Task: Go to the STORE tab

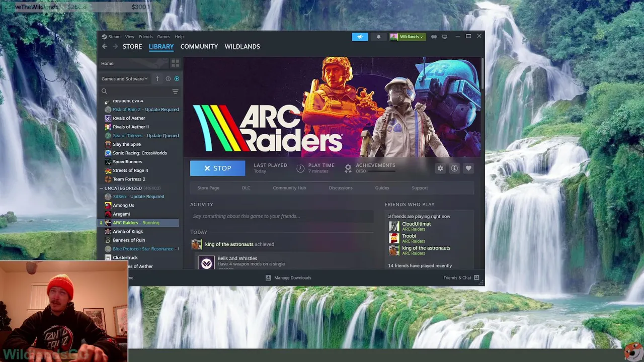Action: pos(132,46)
